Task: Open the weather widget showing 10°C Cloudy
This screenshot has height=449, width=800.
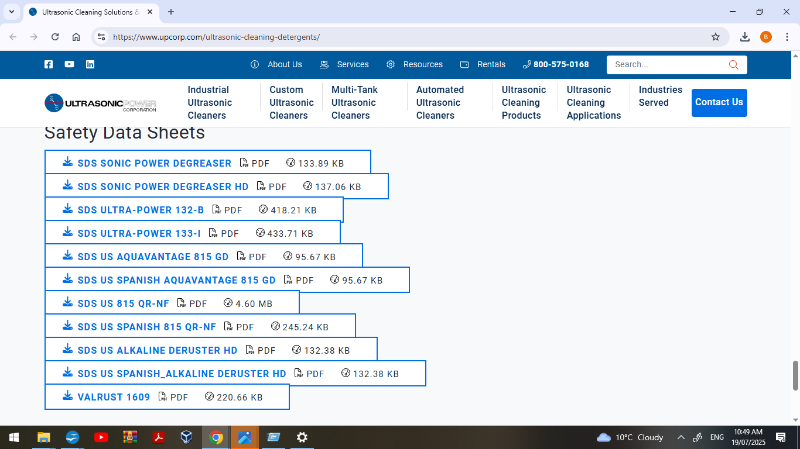Action: (630, 437)
